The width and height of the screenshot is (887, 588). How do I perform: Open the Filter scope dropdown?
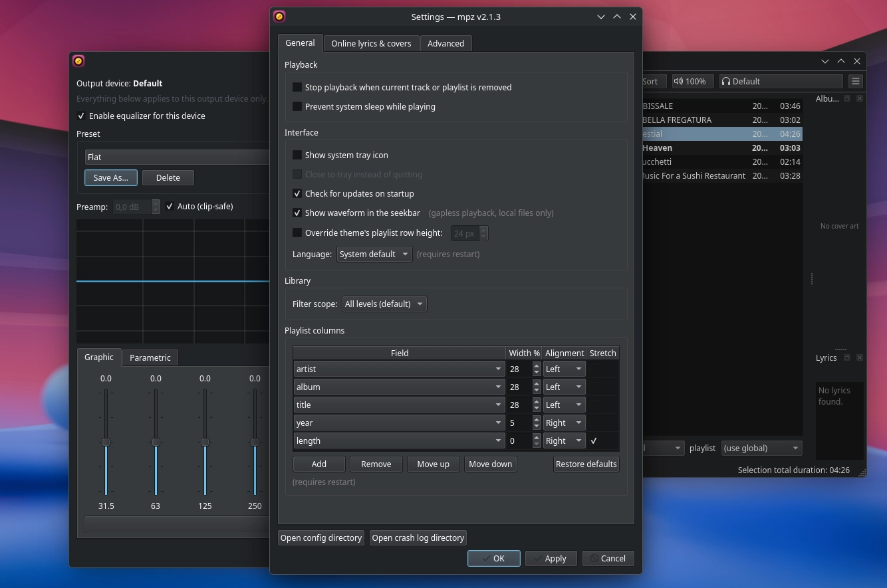point(384,304)
